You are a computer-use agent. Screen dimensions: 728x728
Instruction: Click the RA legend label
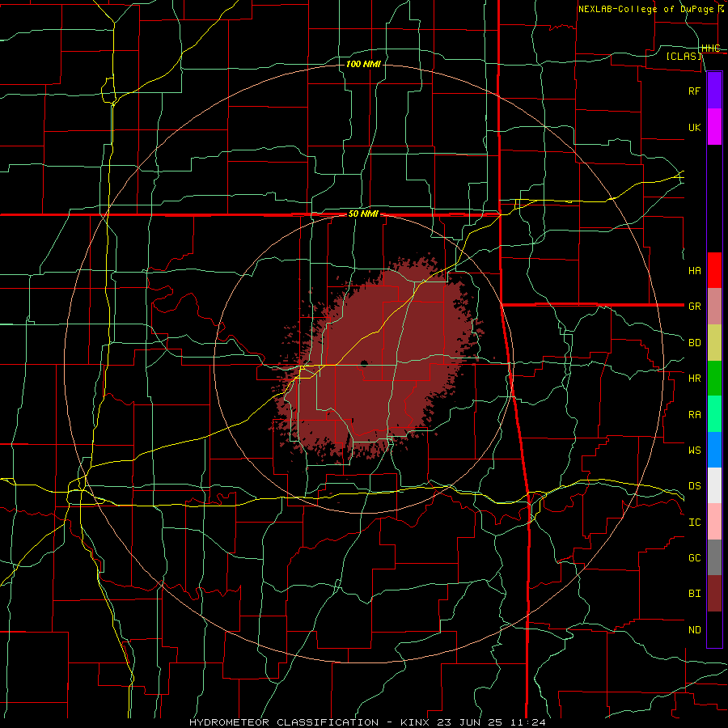click(694, 414)
